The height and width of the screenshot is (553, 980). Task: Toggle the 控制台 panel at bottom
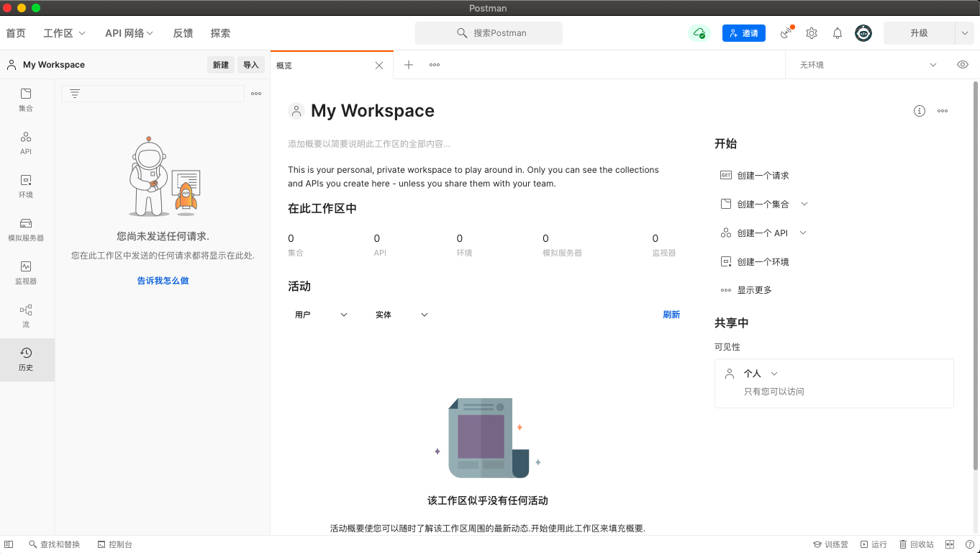click(x=115, y=544)
